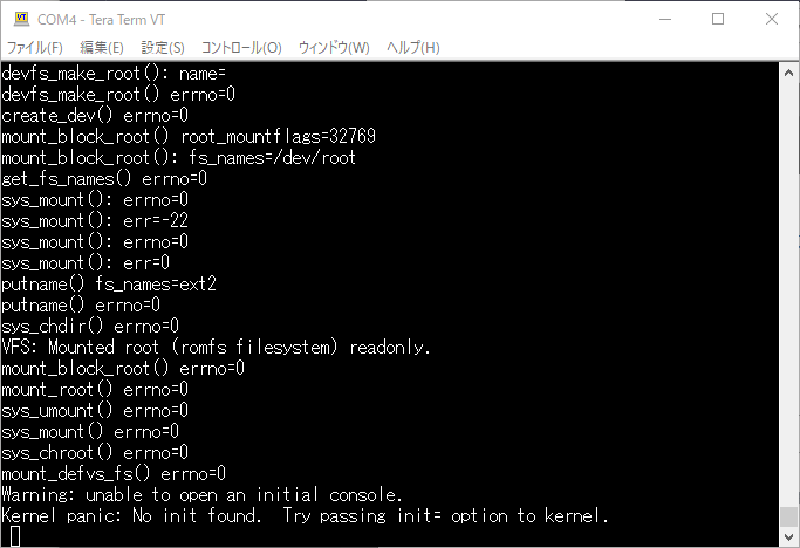800x548 pixels.
Task: Minimize the Tera Term window
Action: coord(664,19)
